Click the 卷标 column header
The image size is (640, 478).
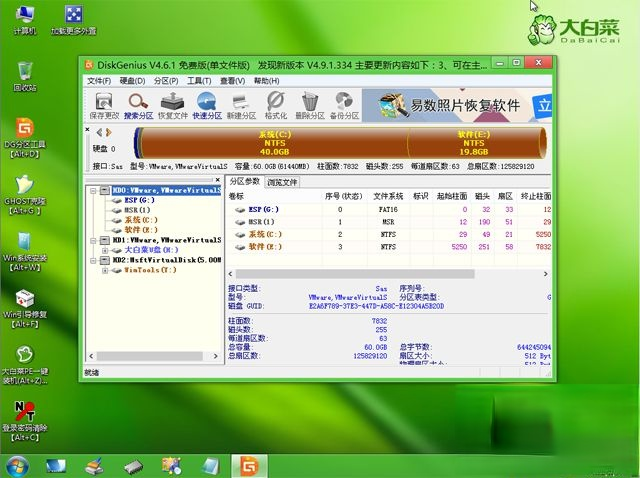274,196
